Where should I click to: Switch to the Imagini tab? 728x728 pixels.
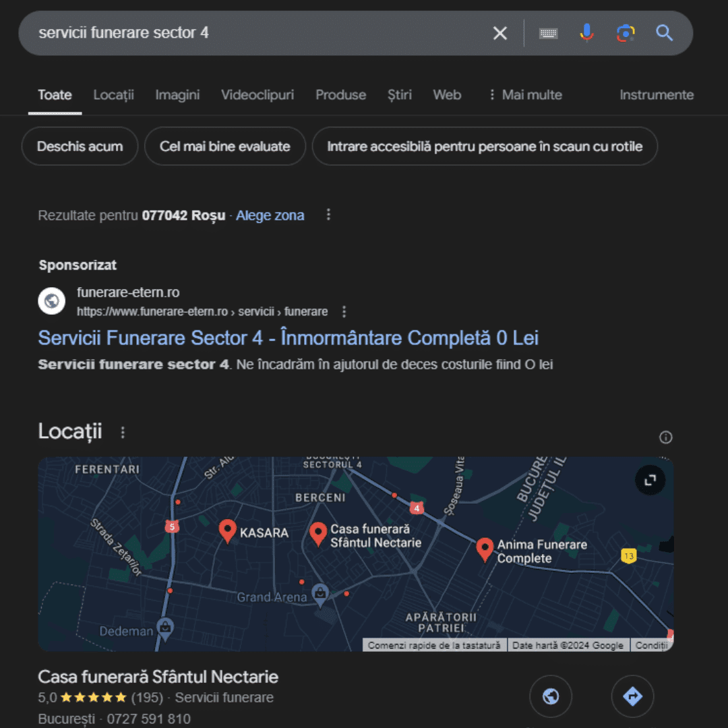pos(177,95)
